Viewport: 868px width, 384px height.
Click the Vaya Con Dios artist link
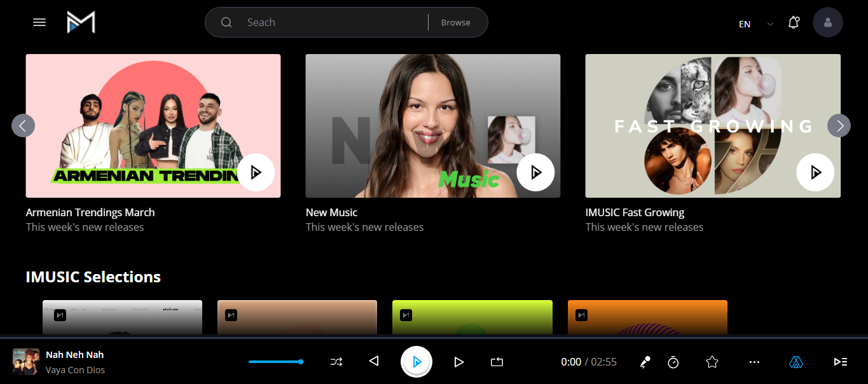[75, 369]
